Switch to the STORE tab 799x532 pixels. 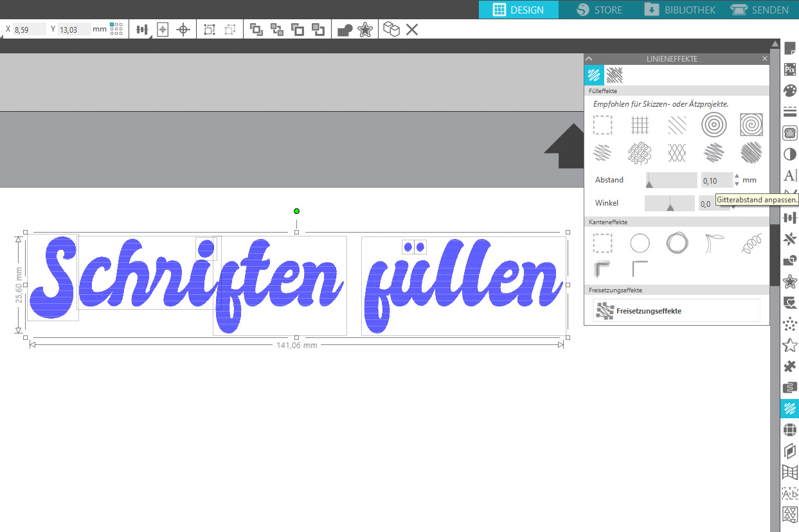(x=599, y=10)
